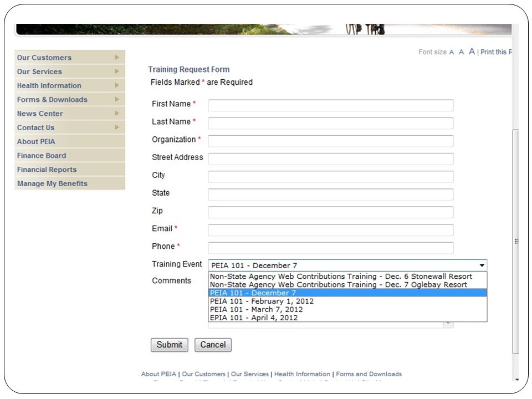532x399 pixels.
Task: Open Financial Reports page
Action: 70,169
